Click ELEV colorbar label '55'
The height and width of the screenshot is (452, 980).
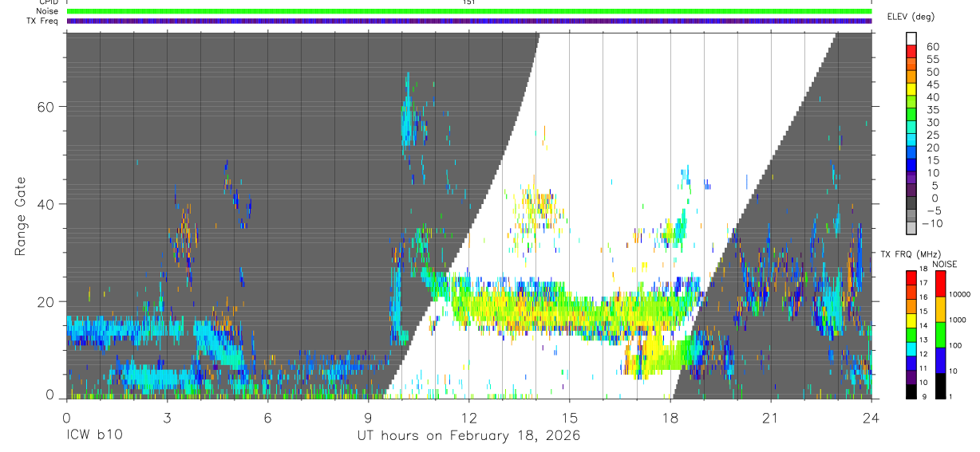(933, 59)
